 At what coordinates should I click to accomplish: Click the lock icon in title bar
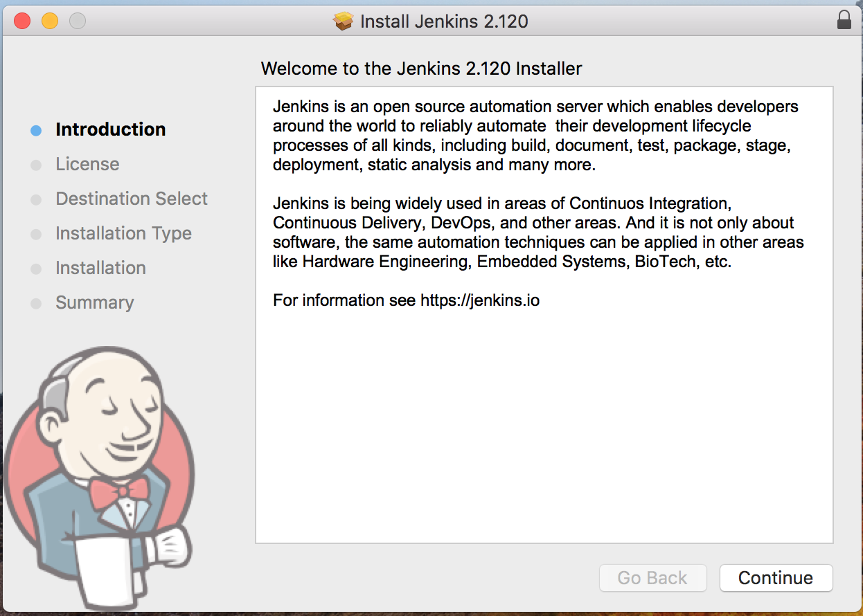click(844, 20)
